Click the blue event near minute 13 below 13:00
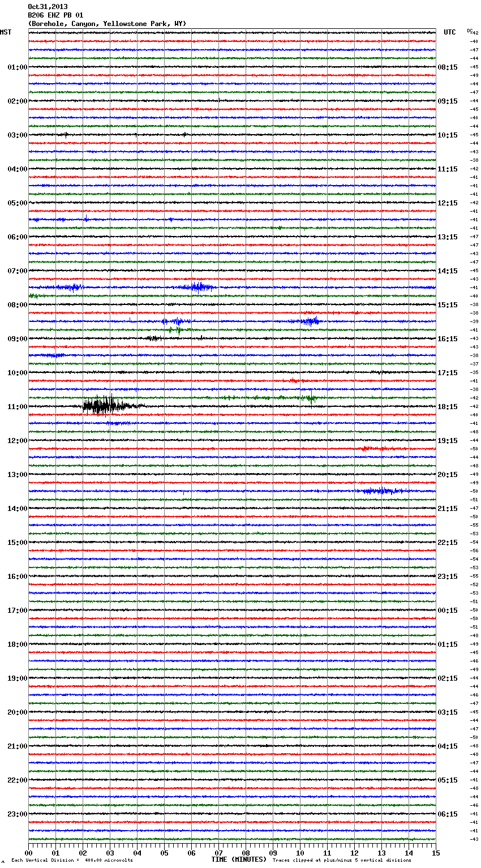Viewport: 481px width, 868px height. [382, 491]
